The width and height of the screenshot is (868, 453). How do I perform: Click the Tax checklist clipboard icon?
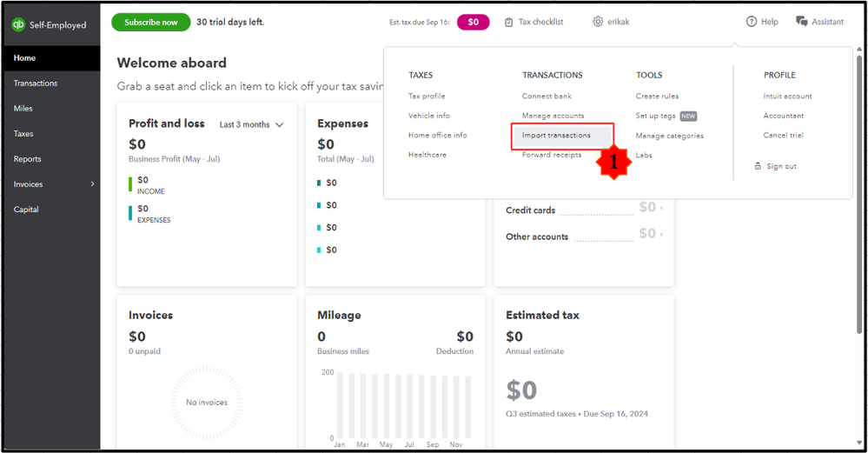[x=509, y=22]
